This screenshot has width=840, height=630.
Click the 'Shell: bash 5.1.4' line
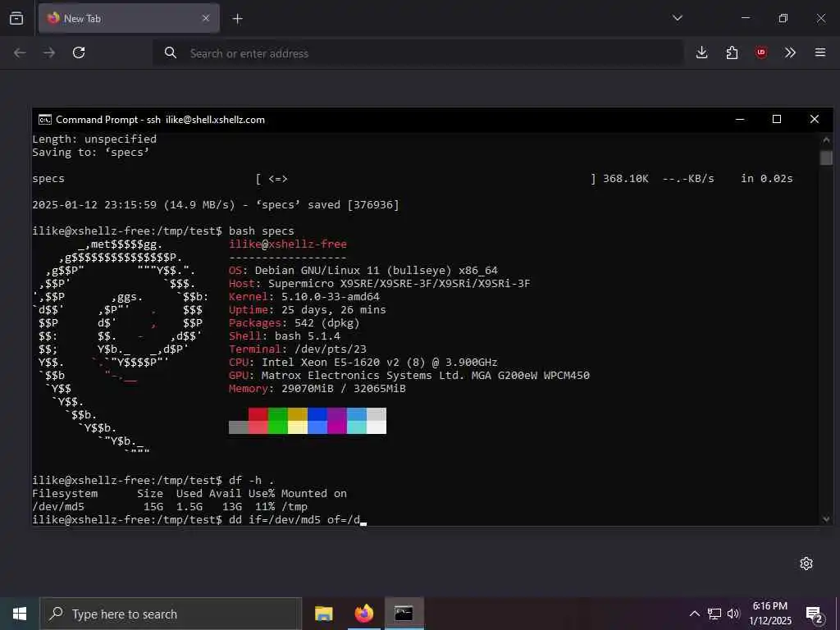(285, 336)
